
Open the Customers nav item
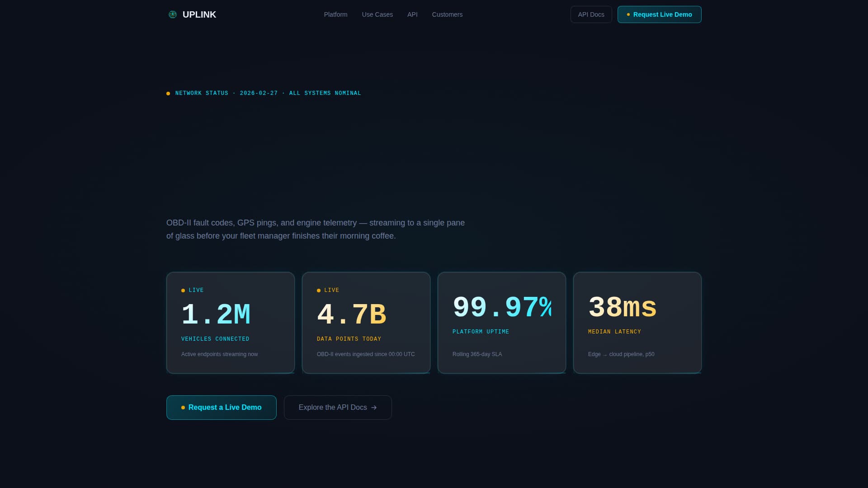[447, 14]
